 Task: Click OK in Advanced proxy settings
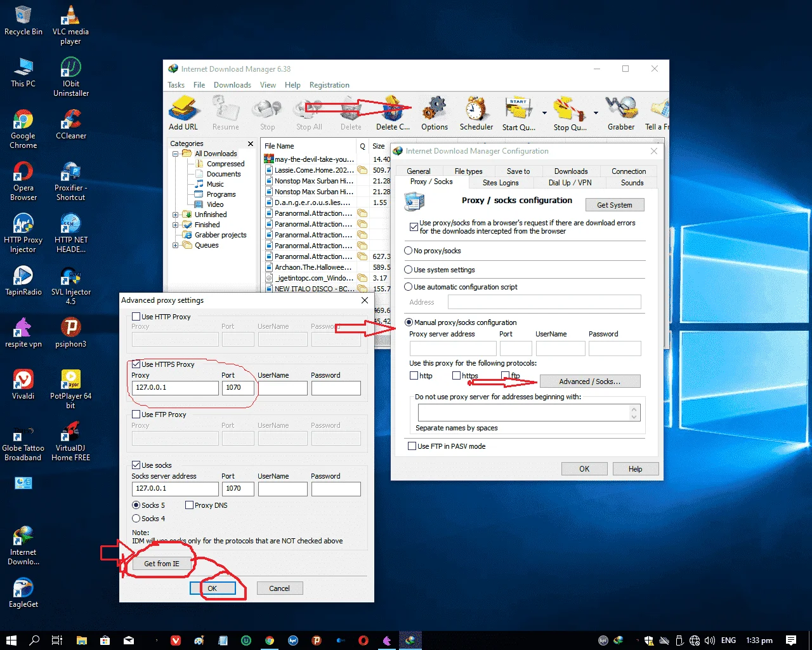coord(213,588)
